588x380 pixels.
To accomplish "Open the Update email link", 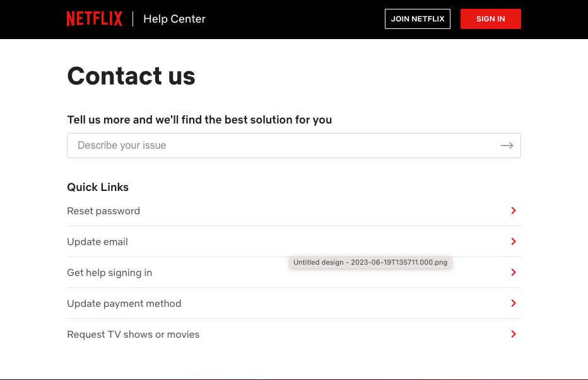I will (98, 242).
